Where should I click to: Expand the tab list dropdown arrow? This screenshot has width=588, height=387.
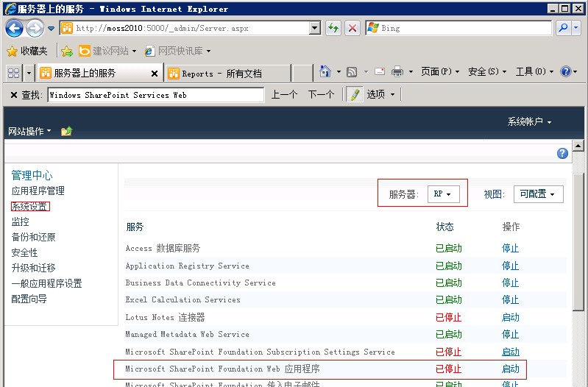[x=29, y=73]
